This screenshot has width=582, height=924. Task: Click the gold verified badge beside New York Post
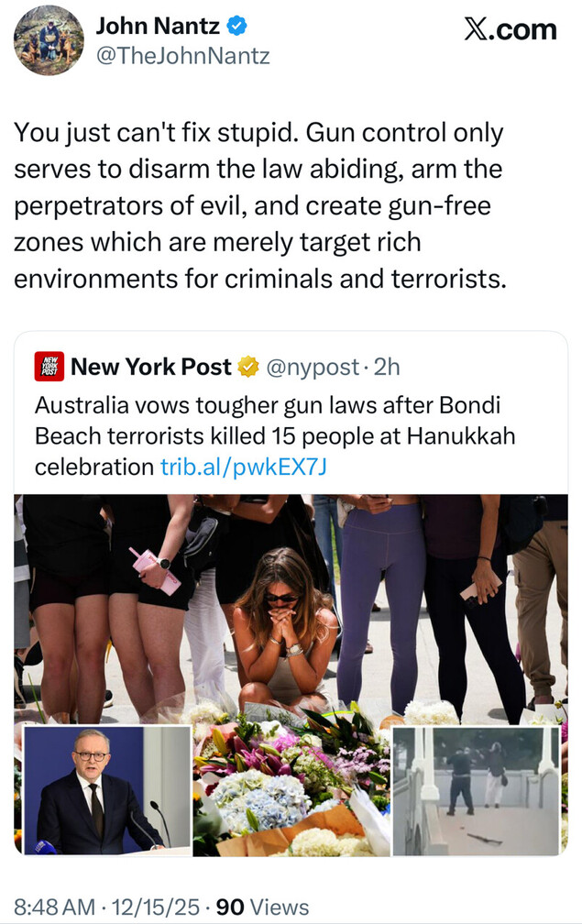pos(247,368)
